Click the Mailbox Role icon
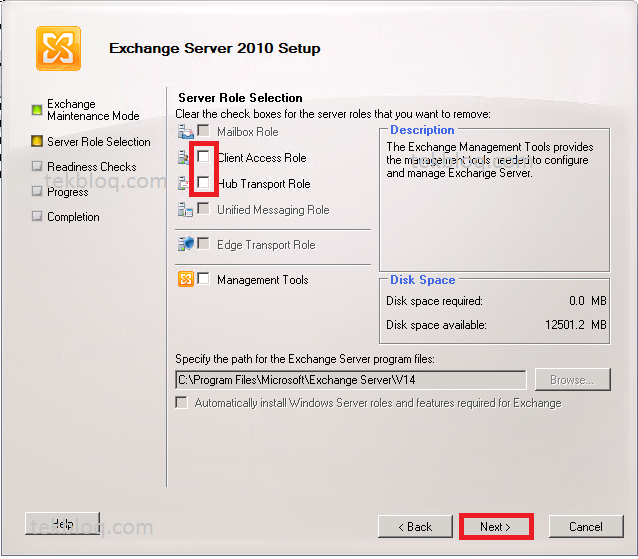 click(186, 131)
